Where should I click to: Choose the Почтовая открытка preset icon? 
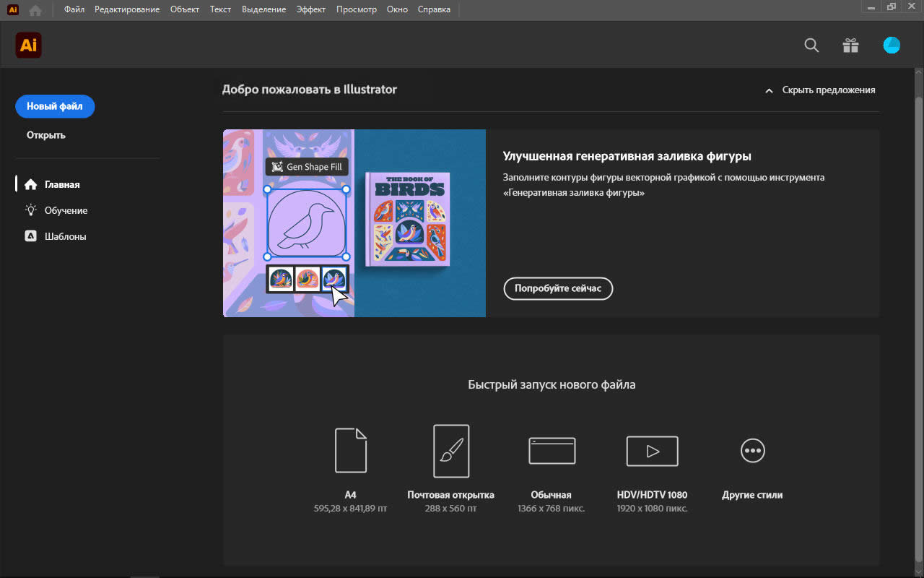coord(450,451)
